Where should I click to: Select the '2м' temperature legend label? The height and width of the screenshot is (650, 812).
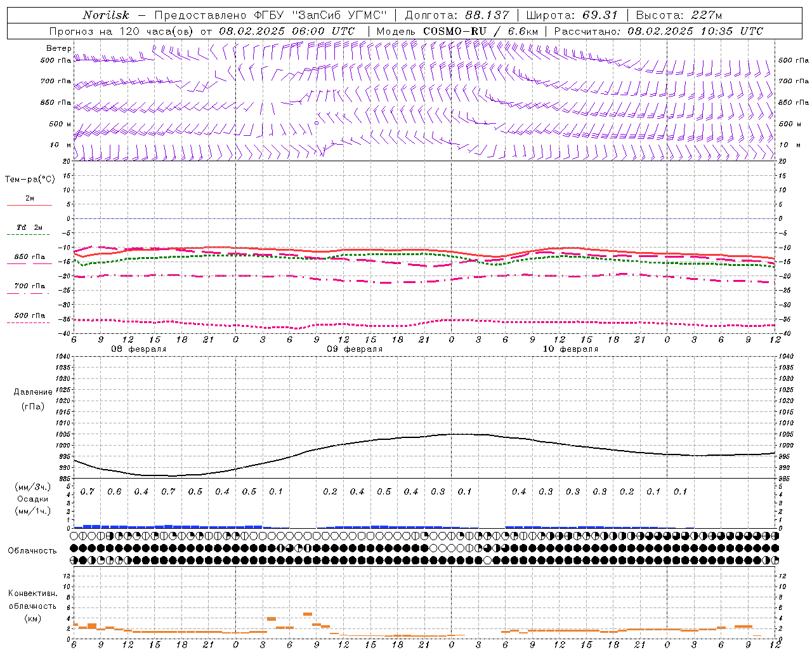point(30,199)
